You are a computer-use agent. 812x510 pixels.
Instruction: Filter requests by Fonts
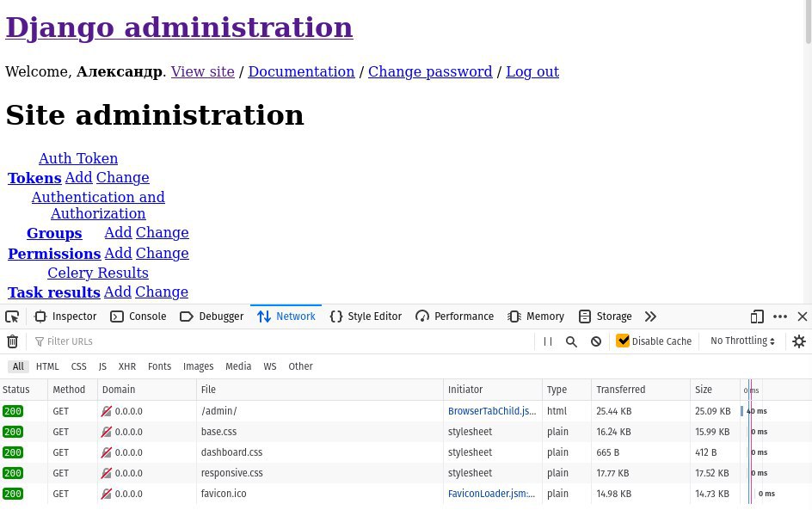159,366
